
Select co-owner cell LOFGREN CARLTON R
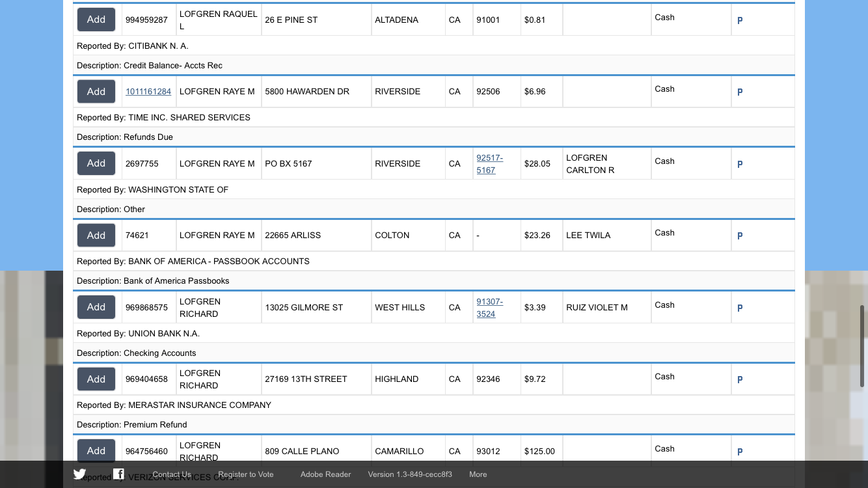coord(606,164)
